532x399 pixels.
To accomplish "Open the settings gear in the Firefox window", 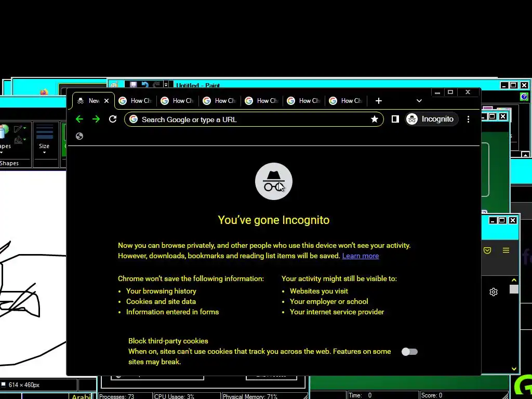I will 494,292.
